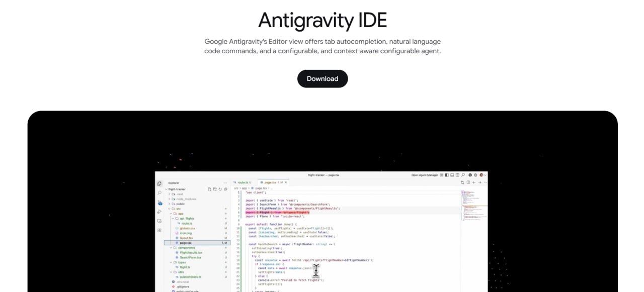This screenshot has height=292, width=644.
Task: Click the New File icon in the Explorer header
Action: click(x=209, y=189)
